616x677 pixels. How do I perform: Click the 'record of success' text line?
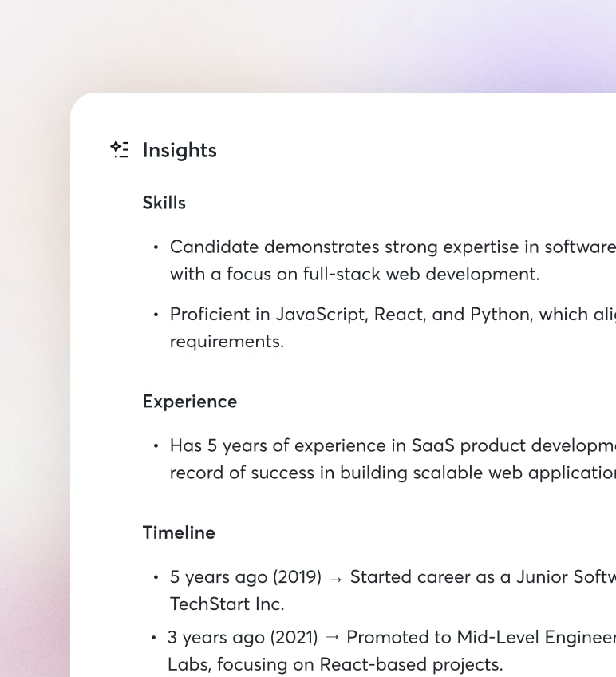[391, 473]
